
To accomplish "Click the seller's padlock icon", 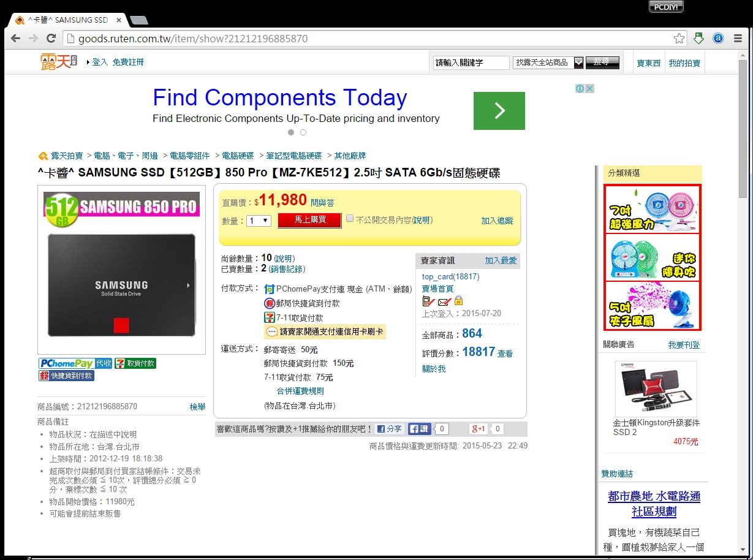I will [x=459, y=301].
